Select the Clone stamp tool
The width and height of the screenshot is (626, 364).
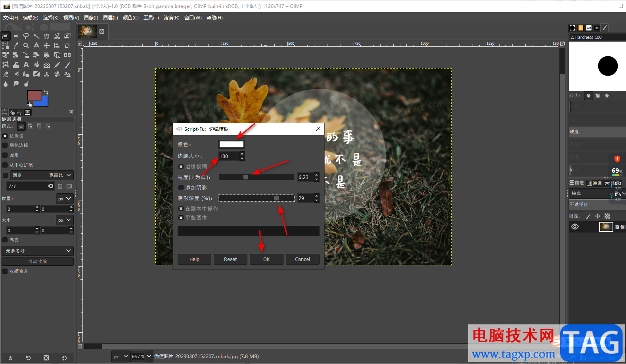pyautogui.click(x=47, y=74)
